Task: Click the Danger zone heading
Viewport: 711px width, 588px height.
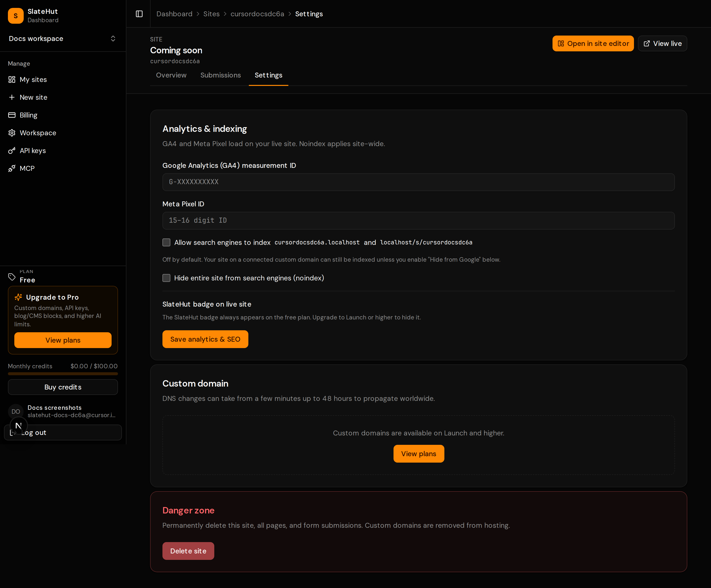Action: pos(188,510)
